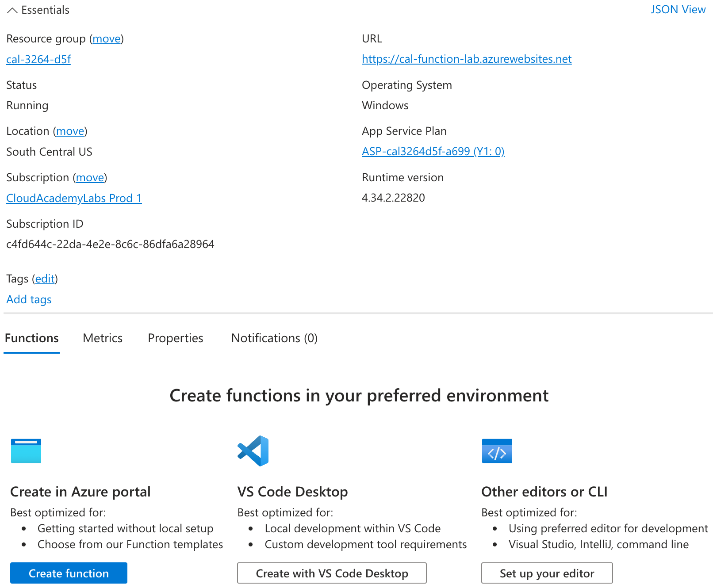
Task: Select the Notifications (0) tab
Action: (x=274, y=338)
